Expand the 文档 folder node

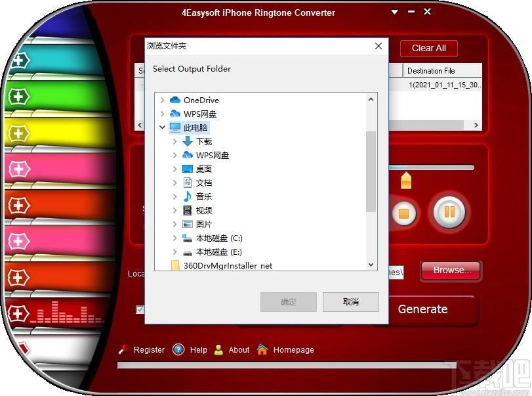pos(174,183)
